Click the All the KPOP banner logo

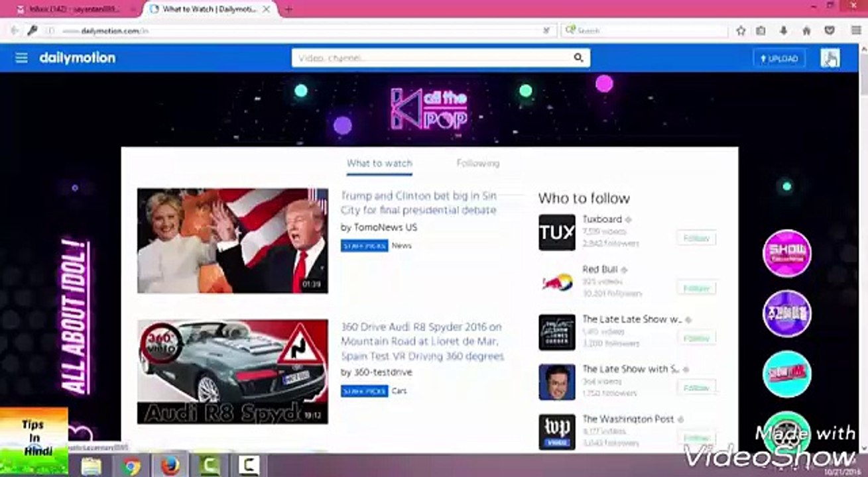pyautogui.click(x=429, y=108)
